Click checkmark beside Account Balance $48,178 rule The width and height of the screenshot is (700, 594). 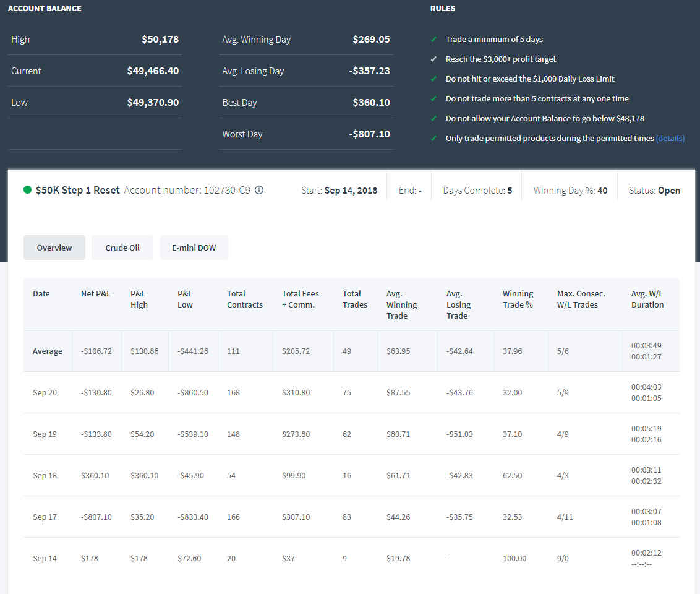(433, 118)
